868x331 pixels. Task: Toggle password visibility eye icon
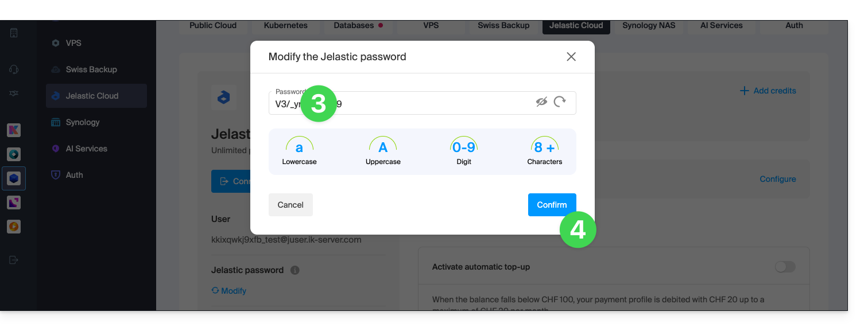pos(541,102)
